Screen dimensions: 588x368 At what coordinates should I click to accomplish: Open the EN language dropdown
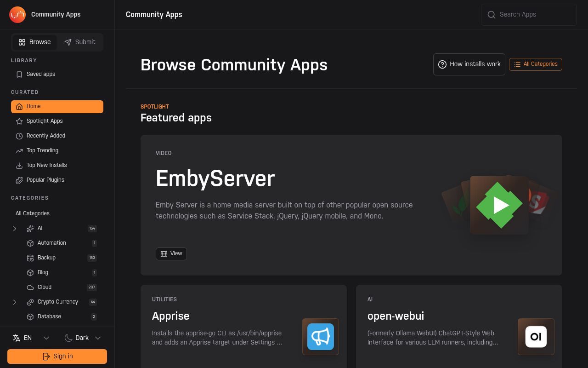pos(31,338)
